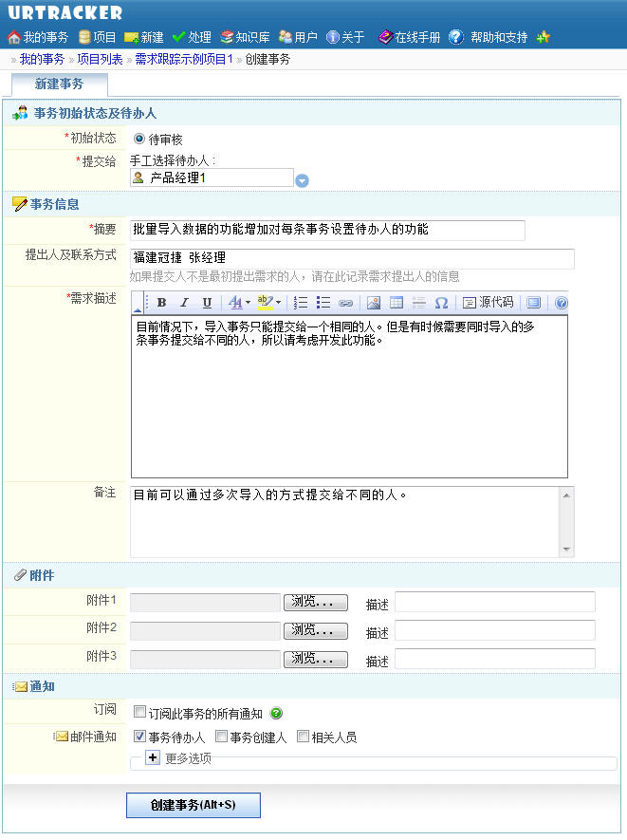Expand 更多选项 with plus icon
The image size is (627, 840).
pyautogui.click(x=153, y=757)
